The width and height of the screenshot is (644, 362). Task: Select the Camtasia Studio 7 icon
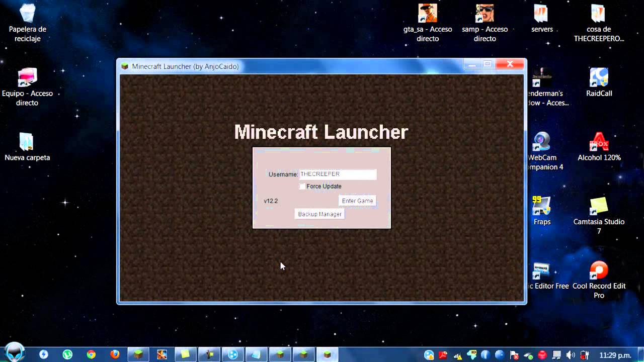[x=599, y=215]
